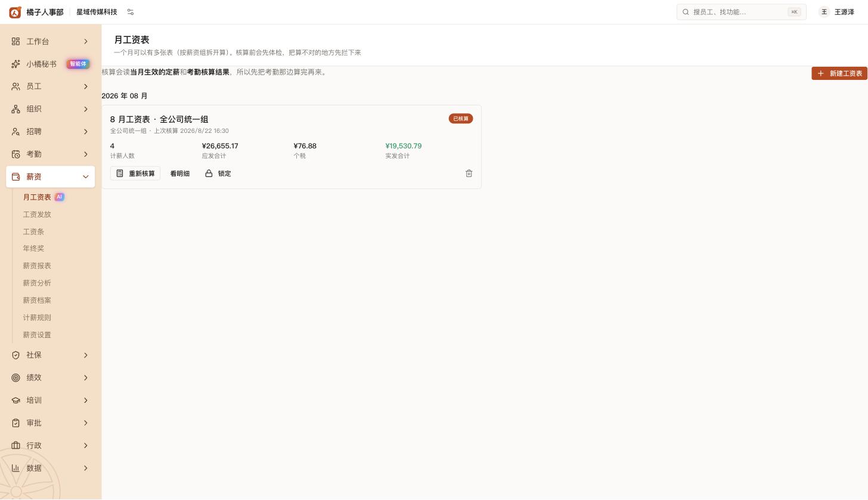
Task: Click the 实发合计 amount ¥19,530.79
Action: pyautogui.click(x=404, y=146)
